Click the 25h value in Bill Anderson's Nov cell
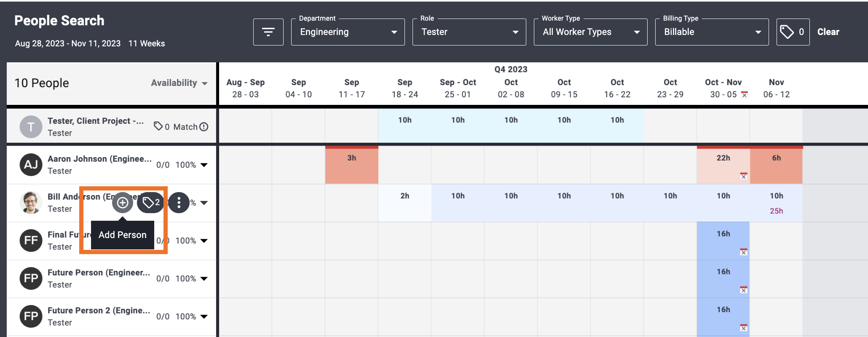 pos(777,211)
